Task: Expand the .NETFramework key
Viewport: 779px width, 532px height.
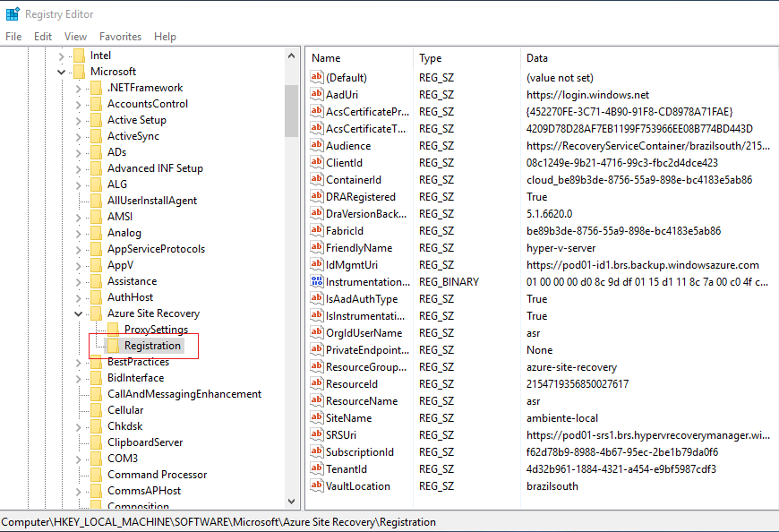Action: click(x=78, y=88)
